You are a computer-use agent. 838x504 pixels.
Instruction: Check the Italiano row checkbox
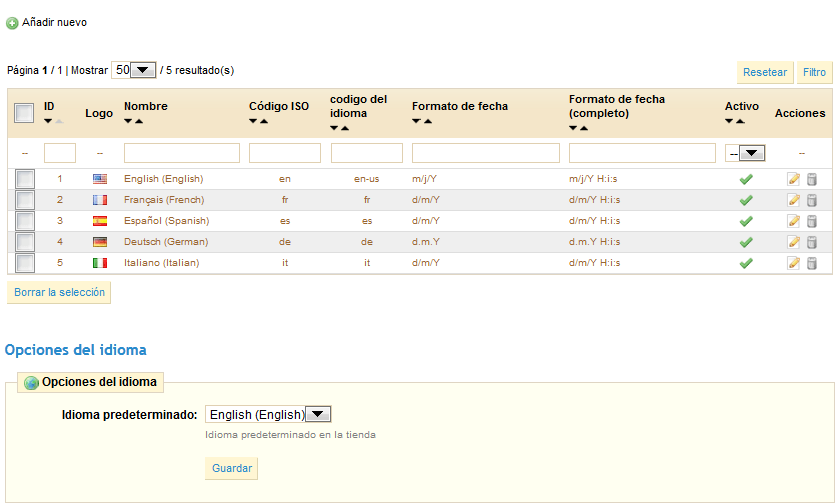25,263
